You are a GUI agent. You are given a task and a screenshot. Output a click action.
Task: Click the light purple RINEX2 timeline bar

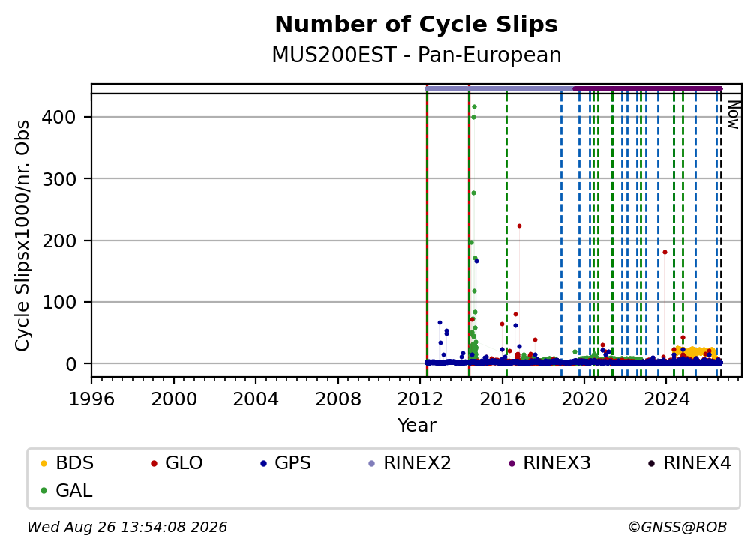point(499,88)
